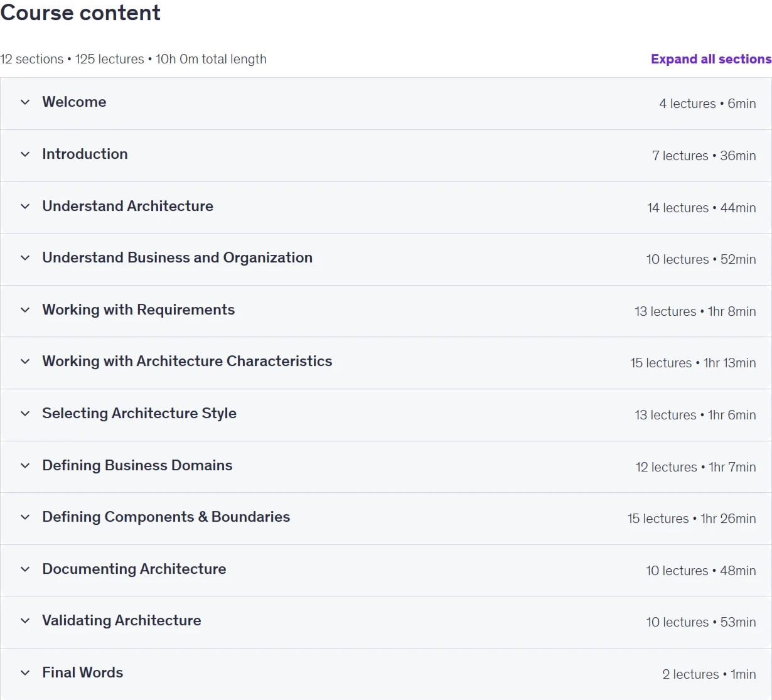The height and width of the screenshot is (700, 772).
Task: Click '13 lectures • 1hr 8min' text
Action: click(695, 311)
